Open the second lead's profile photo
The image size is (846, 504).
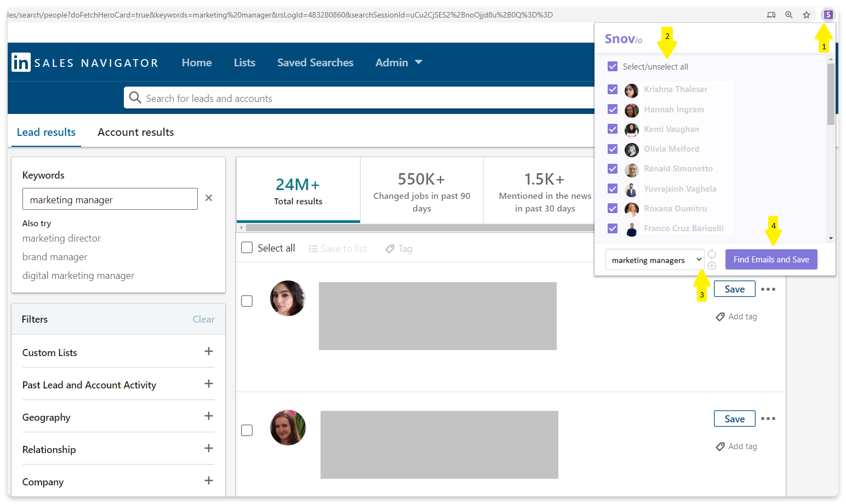[x=288, y=427]
